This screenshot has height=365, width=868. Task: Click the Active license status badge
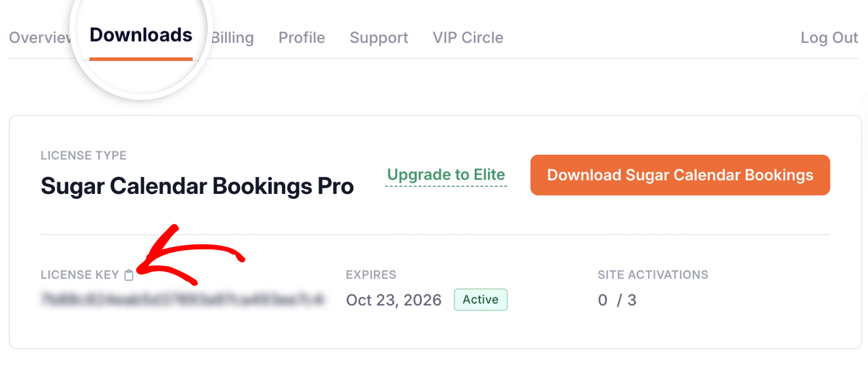tap(480, 299)
